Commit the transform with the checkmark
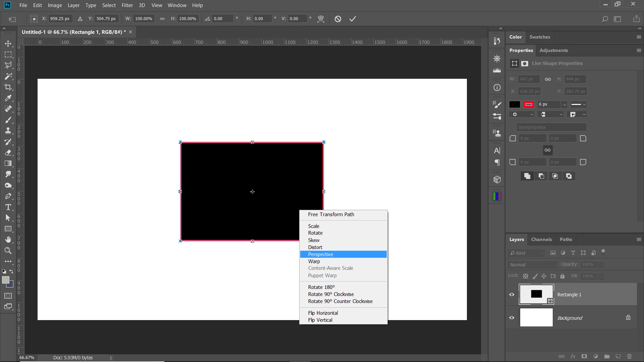 (353, 19)
